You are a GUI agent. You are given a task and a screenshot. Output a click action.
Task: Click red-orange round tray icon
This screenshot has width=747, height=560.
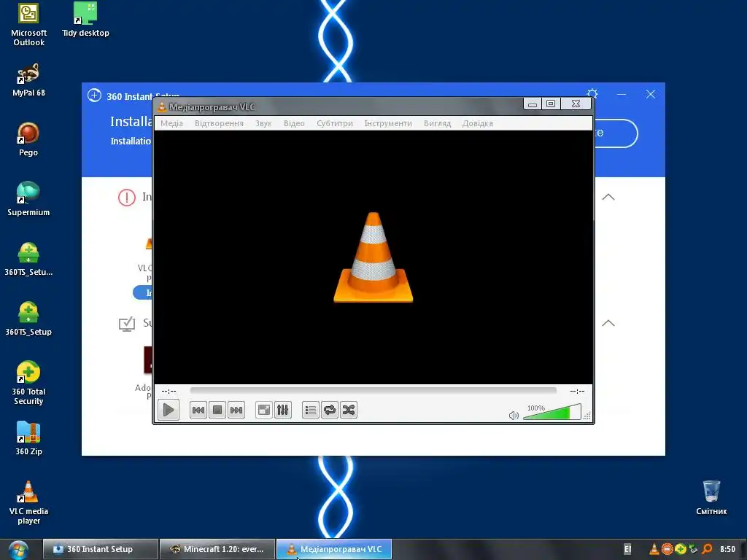point(667,549)
